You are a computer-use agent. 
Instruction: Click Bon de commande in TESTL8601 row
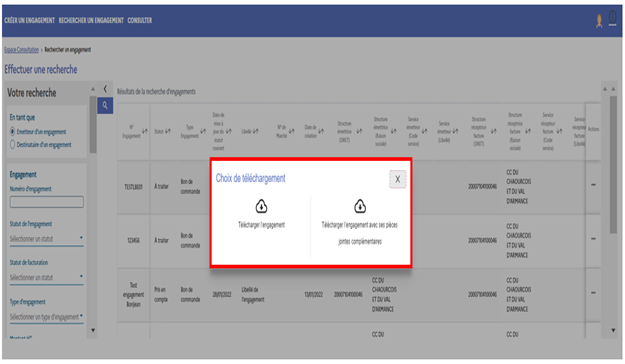tap(190, 187)
